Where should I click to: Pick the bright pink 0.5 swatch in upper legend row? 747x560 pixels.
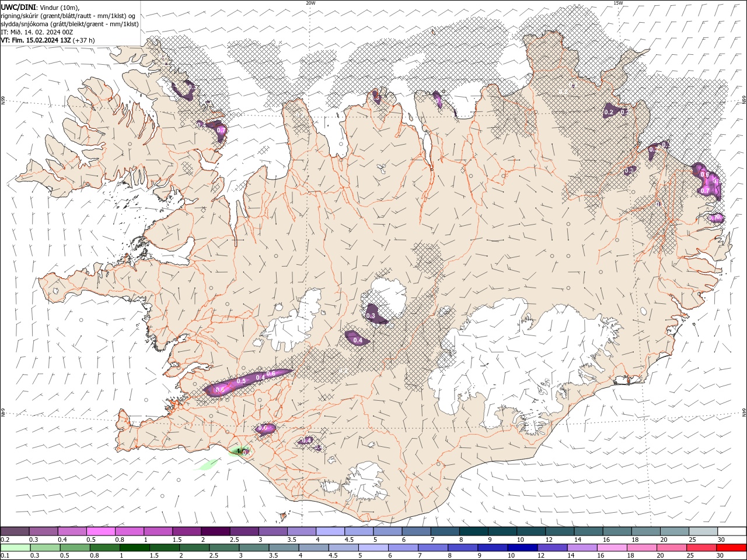[100, 531]
